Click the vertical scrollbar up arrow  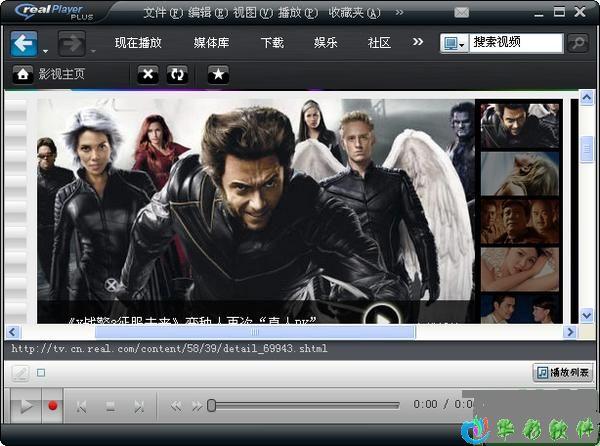[x=587, y=98]
